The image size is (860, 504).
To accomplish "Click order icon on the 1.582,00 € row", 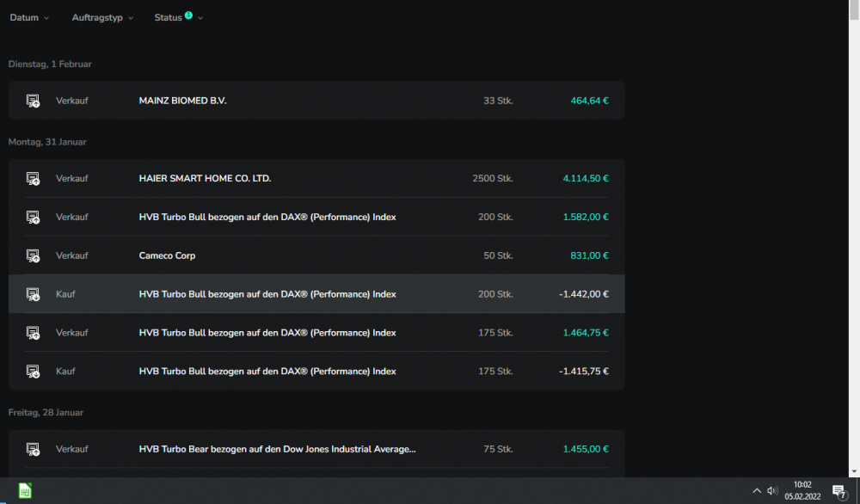I will pos(33,218).
